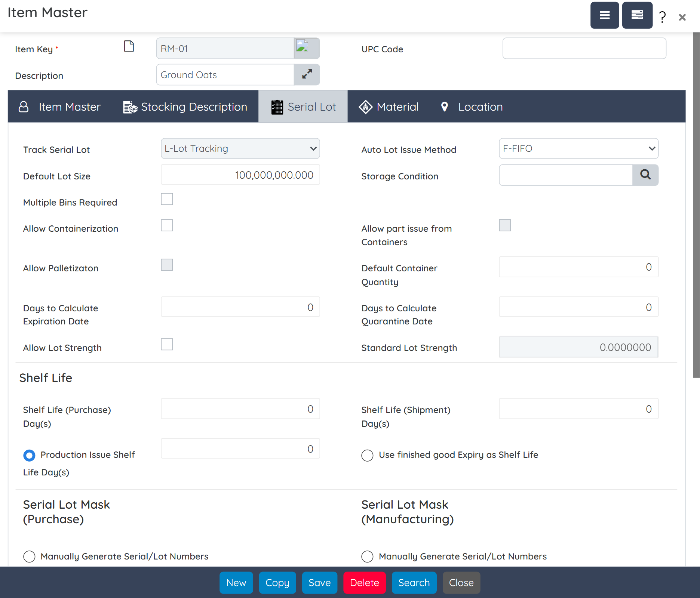This screenshot has width=700, height=598.
Task: Open the Auto Lot Issue Method dropdown
Action: click(x=578, y=148)
